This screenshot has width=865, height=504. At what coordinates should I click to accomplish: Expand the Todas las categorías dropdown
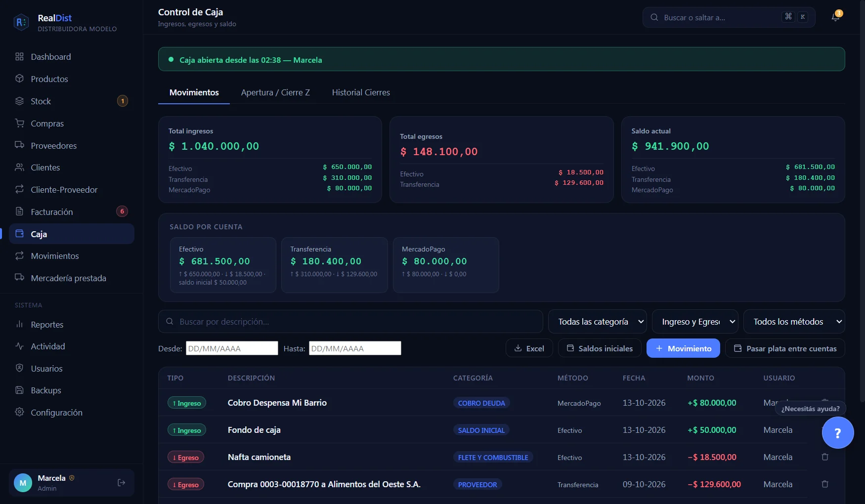[597, 322]
